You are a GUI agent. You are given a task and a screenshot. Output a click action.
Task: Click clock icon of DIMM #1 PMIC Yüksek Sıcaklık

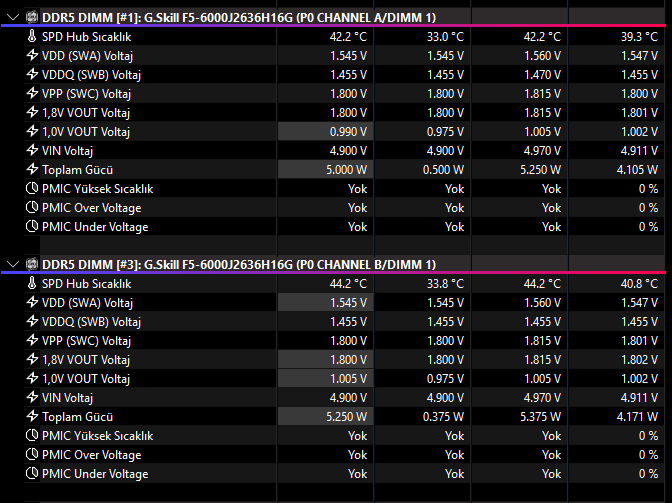32,188
